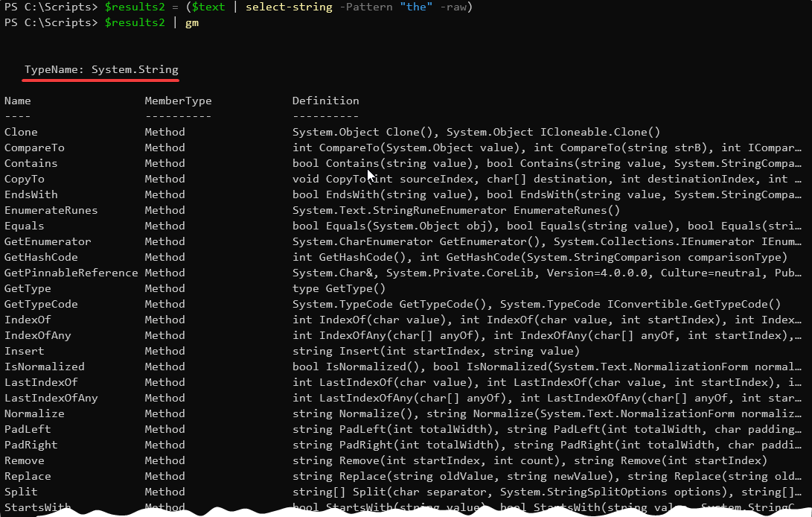Click the Definition column header

[325, 101]
